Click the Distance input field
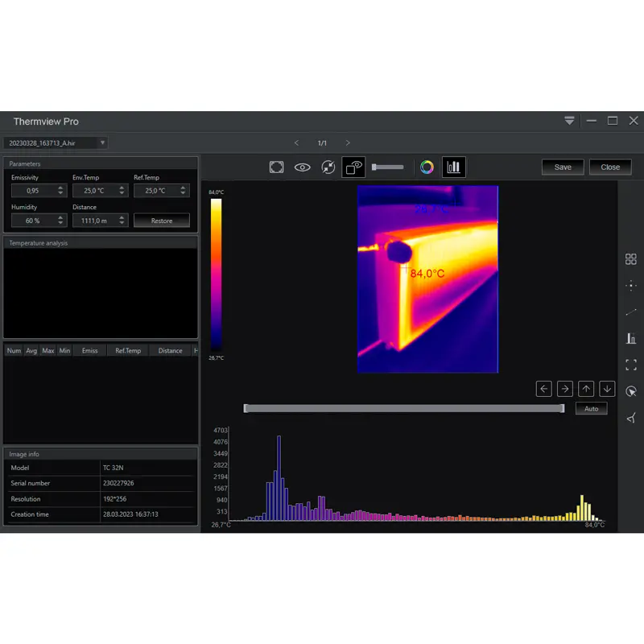This screenshot has width=644, height=644. [x=95, y=220]
